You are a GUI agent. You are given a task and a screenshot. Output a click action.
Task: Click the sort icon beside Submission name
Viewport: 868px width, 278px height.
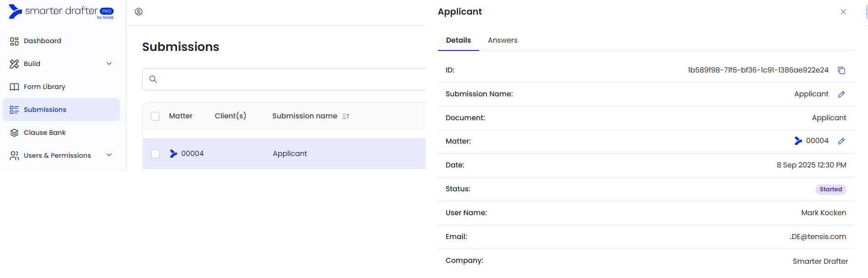346,116
